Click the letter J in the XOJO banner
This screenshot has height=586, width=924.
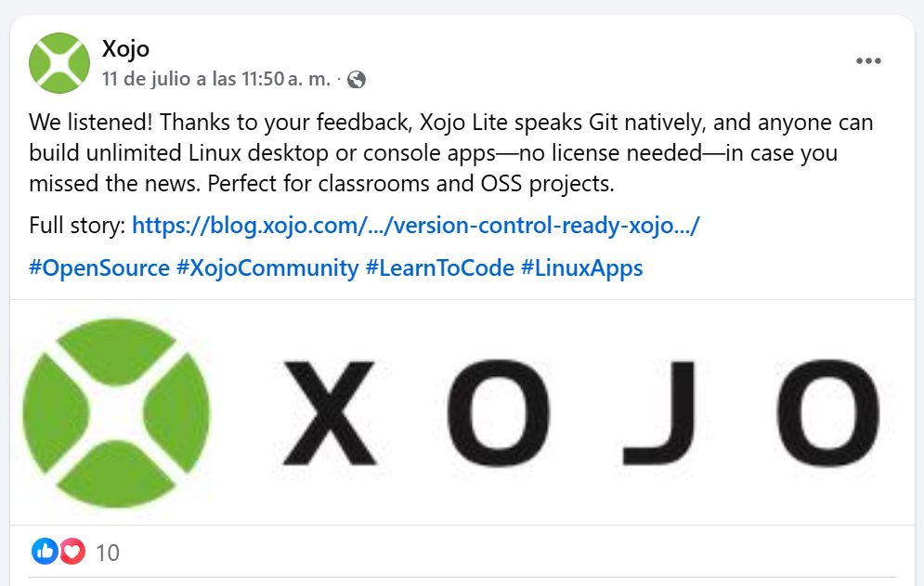(x=660, y=412)
